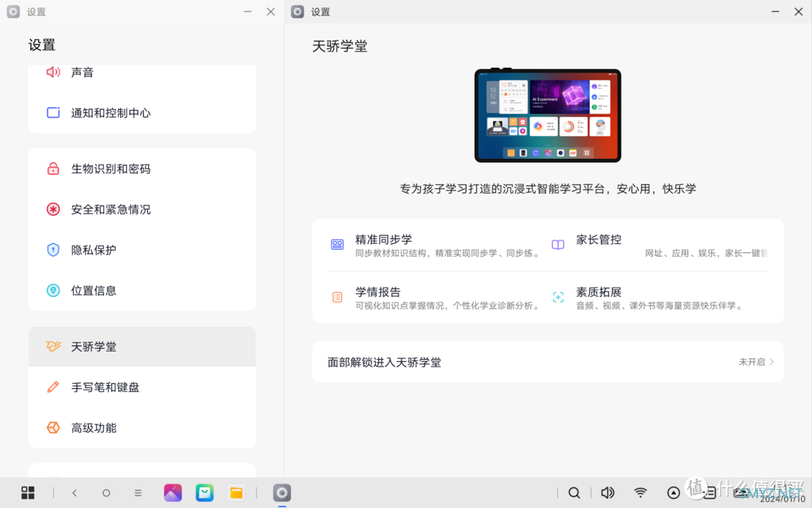This screenshot has height=508, width=812.
Task: Click the book icon beside 家长管控
Action: (558, 245)
